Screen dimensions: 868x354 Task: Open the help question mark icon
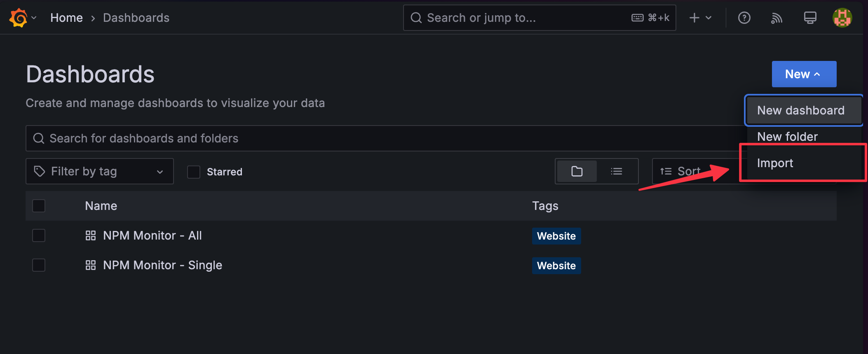[x=744, y=18]
